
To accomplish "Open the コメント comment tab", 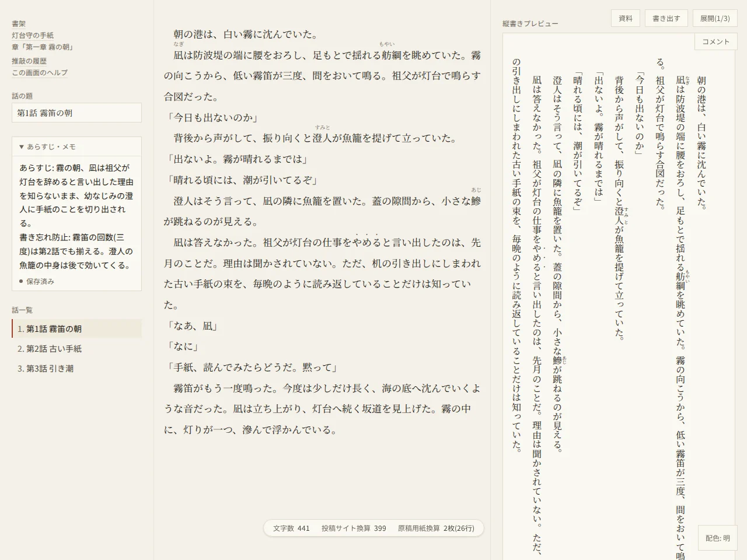I will 715,41.
